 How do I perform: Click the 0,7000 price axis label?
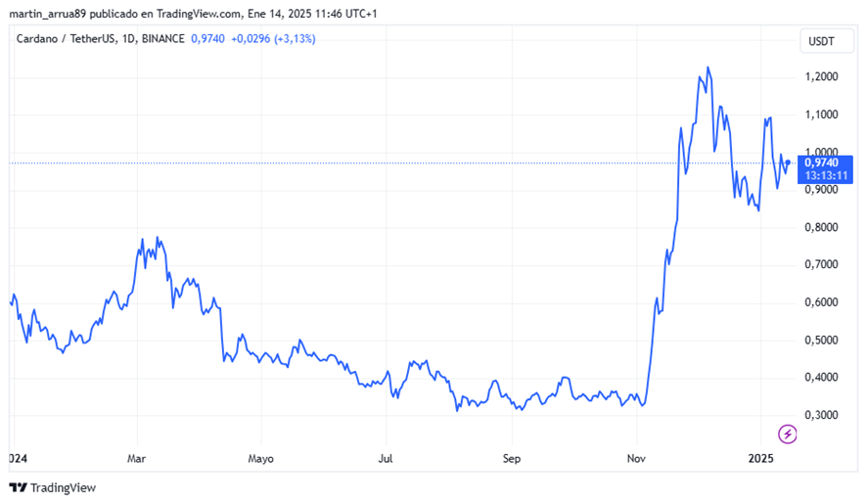(x=821, y=264)
